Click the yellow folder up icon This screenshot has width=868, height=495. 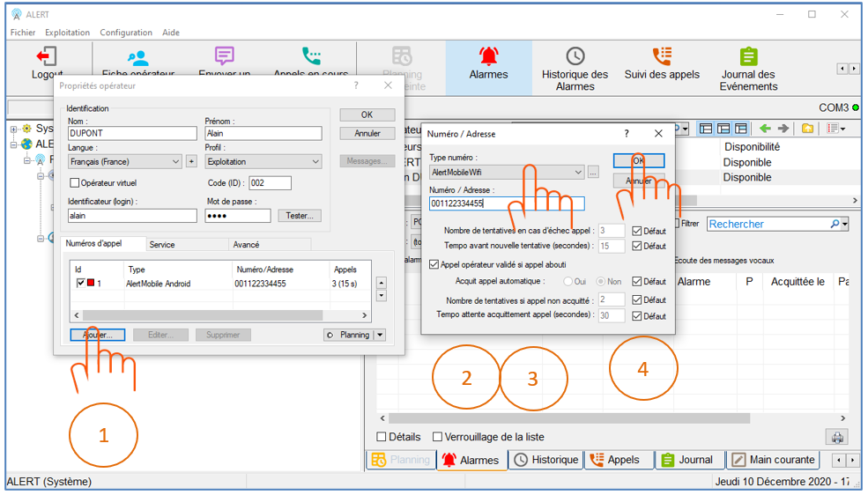pyautogui.click(x=808, y=129)
